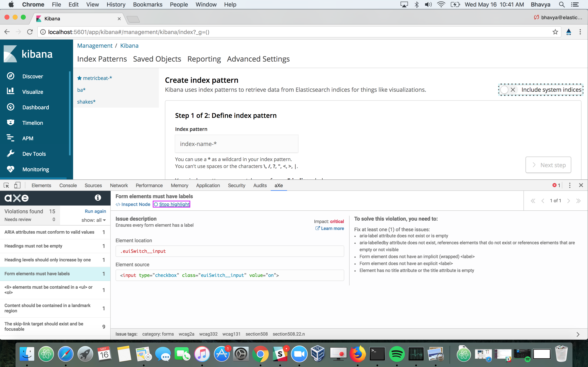Viewport: 588px width, 367px height.
Task: Click the index pattern input field
Action: 236,144
